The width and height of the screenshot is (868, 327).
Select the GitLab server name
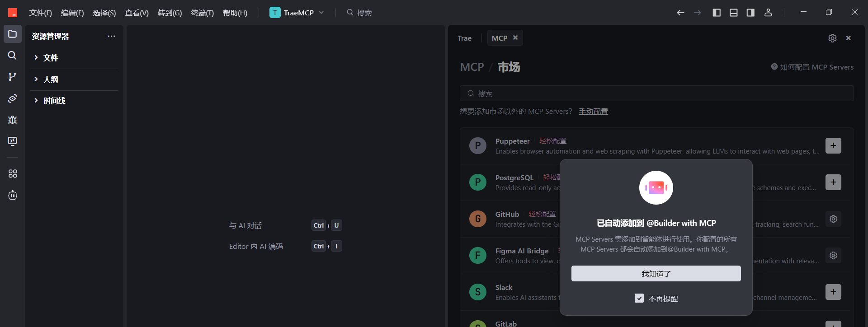pyautogui.click(x=506, y=323)
